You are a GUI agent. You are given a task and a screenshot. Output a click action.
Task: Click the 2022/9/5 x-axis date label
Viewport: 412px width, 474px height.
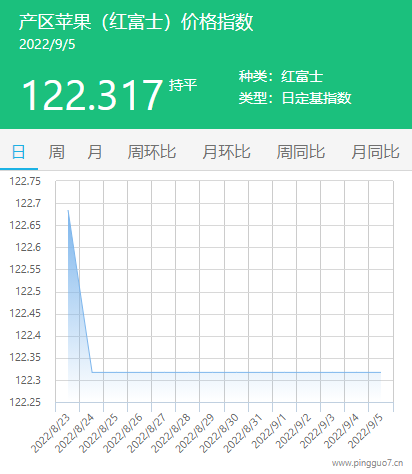(365, 432)
